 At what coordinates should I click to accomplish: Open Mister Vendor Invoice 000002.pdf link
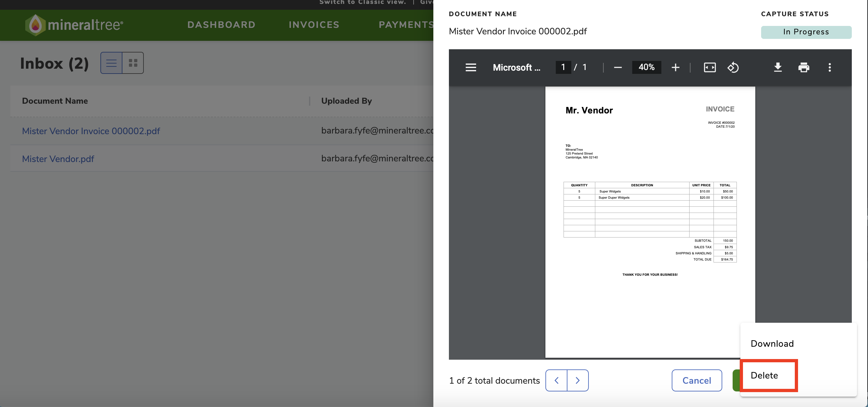91,131
